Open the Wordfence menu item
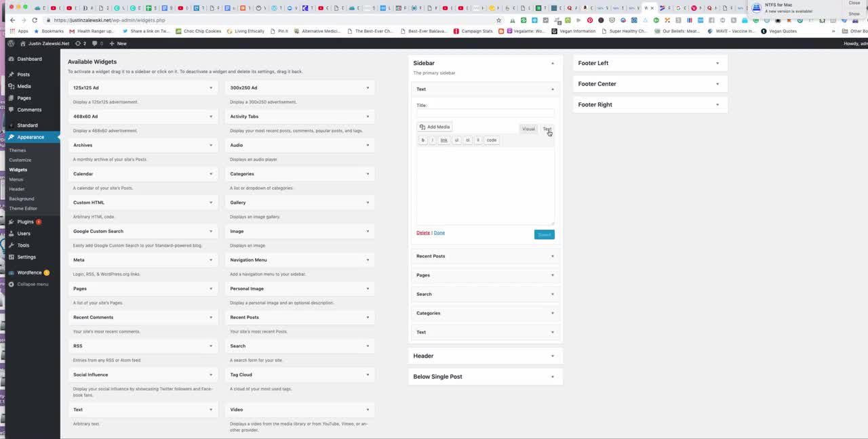The width and height of the screenshot is (868, 439). tap(29, 272)
